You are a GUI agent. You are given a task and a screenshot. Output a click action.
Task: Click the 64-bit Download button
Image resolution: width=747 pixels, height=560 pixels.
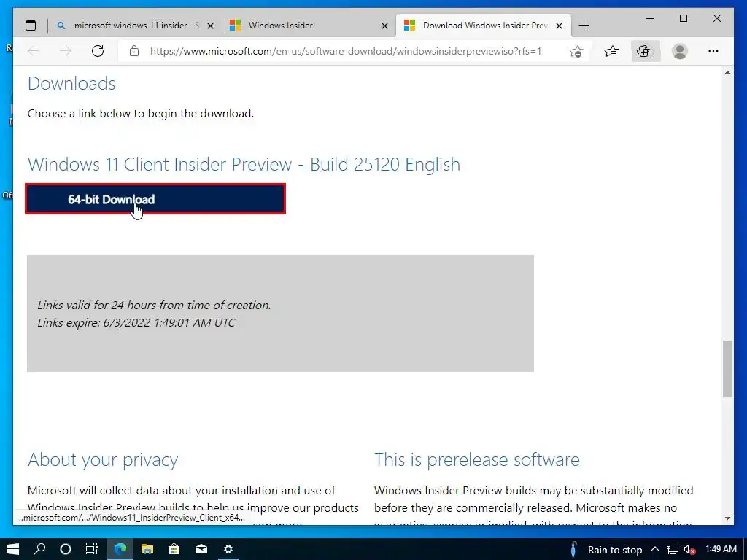pyautogui.click(x=155, y=199)
